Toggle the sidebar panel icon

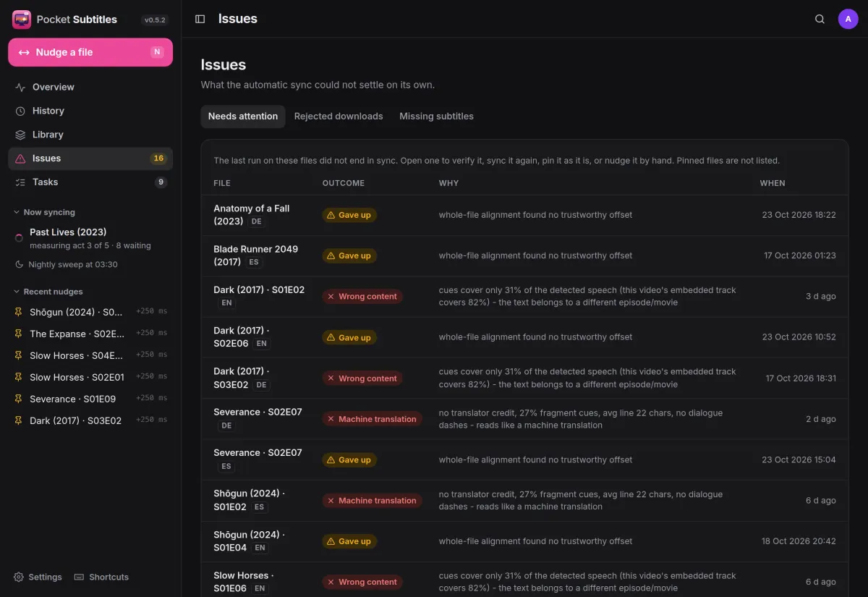pyautogui.click(x=200, y=19)
